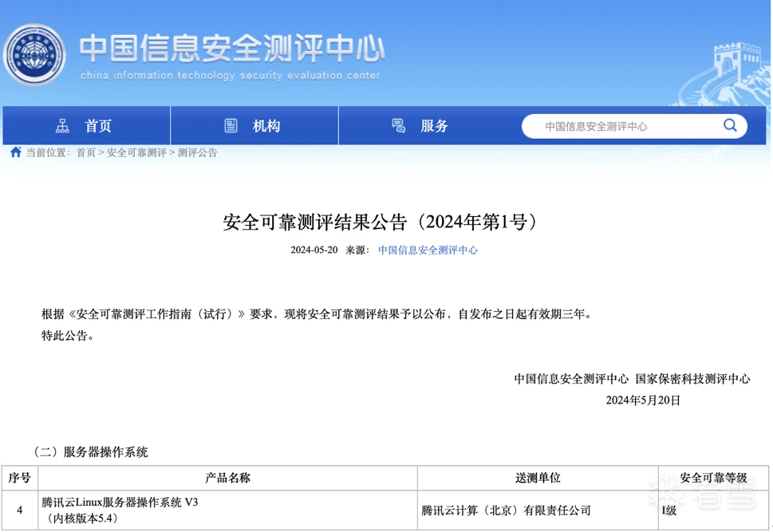Click the section heading （二）服务器操作系统
This screenshot has width=773, height=532.
tap(89, 451)
